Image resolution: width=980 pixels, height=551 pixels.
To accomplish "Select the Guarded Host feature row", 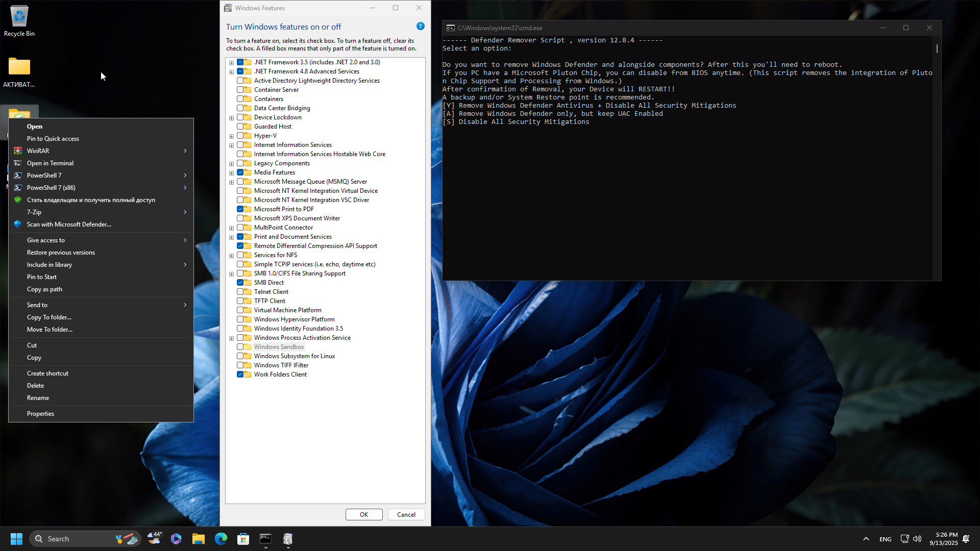I will coord(273,127).
